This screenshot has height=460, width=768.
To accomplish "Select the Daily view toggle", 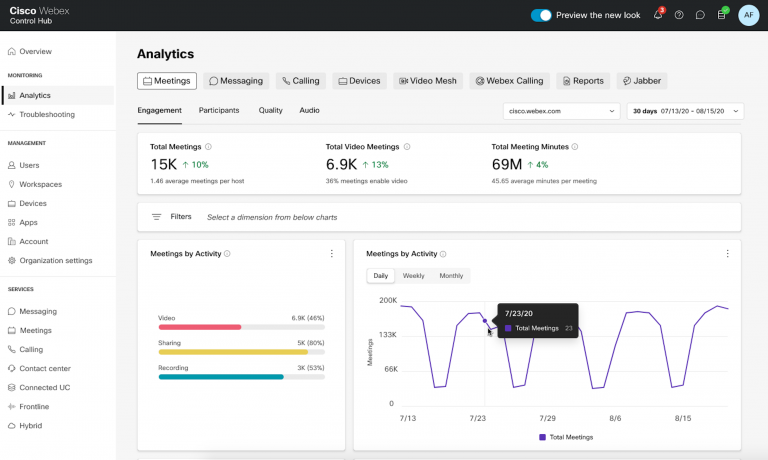I will coord(381,276).
